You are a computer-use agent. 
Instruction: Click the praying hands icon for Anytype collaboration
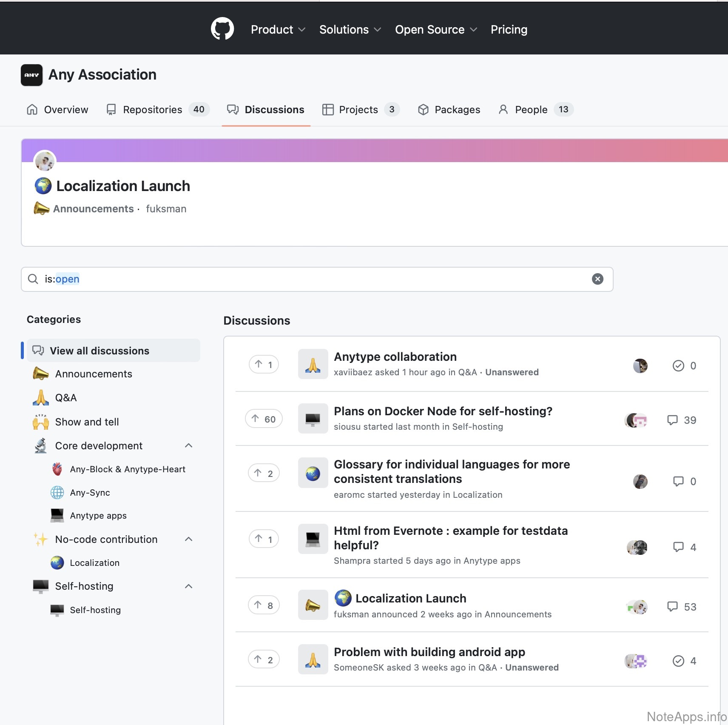coord(313,365)
